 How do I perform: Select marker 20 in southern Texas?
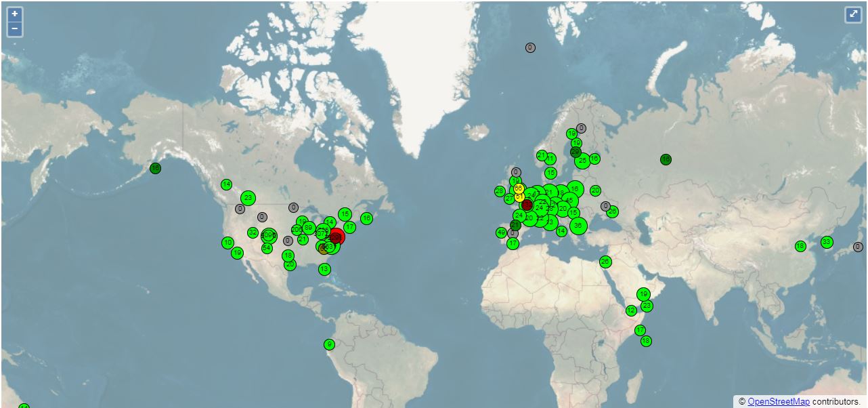point(290,264)
